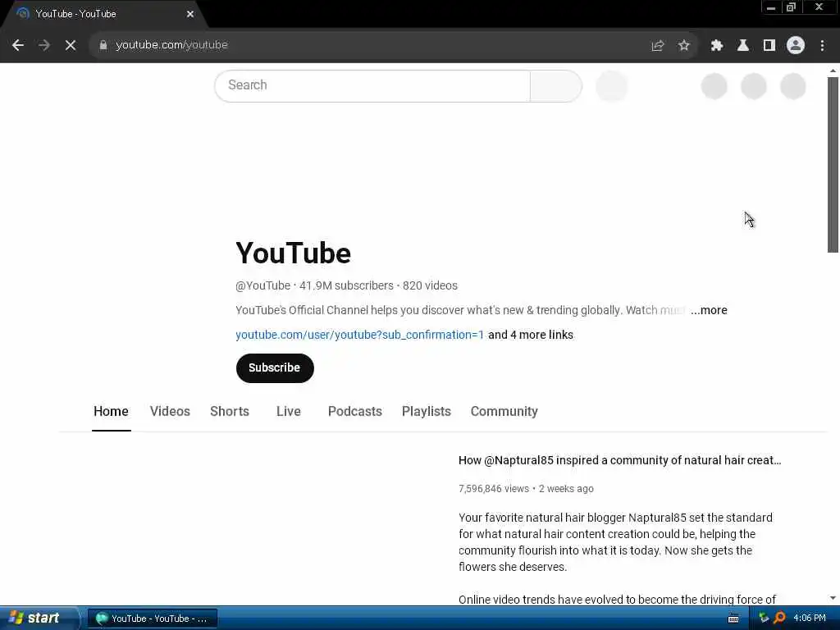This screenshot has height=630, width=840.
Task: Switch to the Videos channel tab
Action: (170, 412)
